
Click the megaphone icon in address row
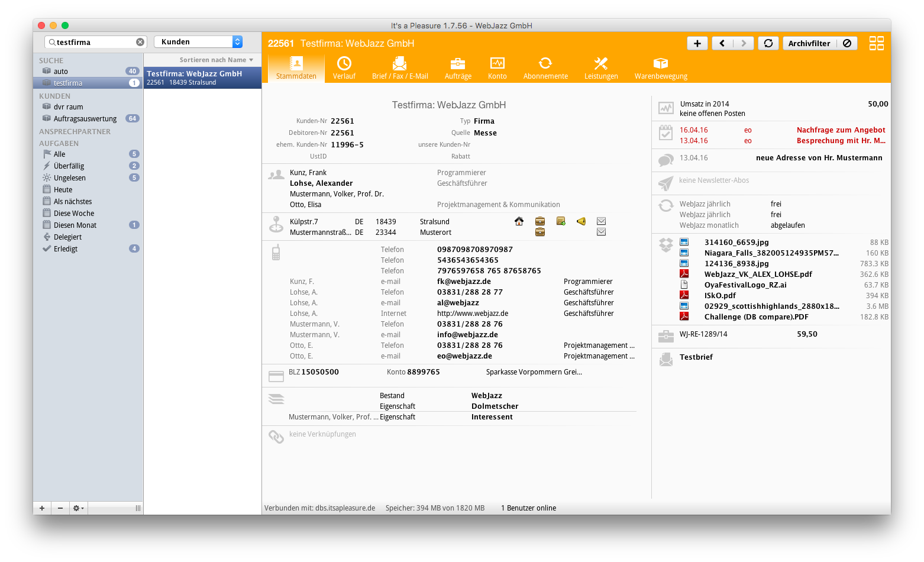(x=581, y=221)
